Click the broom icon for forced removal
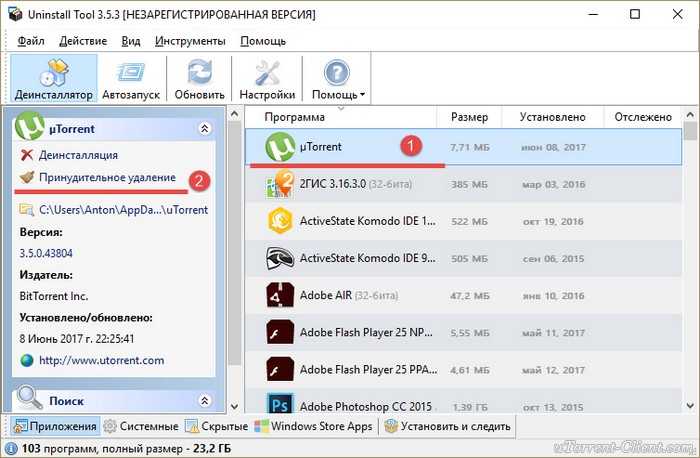This screenshot has width=700, height=458. [x=27, y=177]
